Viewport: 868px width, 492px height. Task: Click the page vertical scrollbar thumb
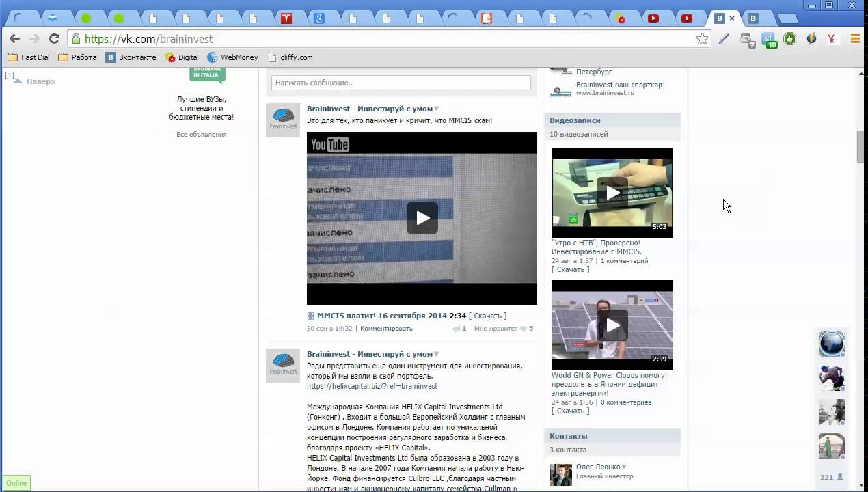862,146
